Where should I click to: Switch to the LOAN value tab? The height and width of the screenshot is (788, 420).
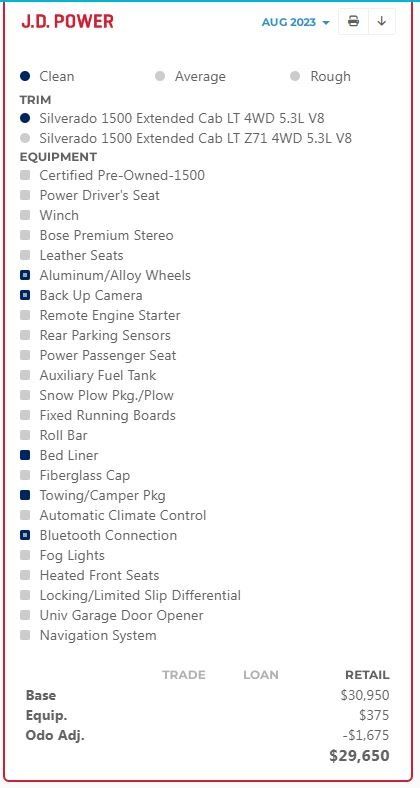261,675
